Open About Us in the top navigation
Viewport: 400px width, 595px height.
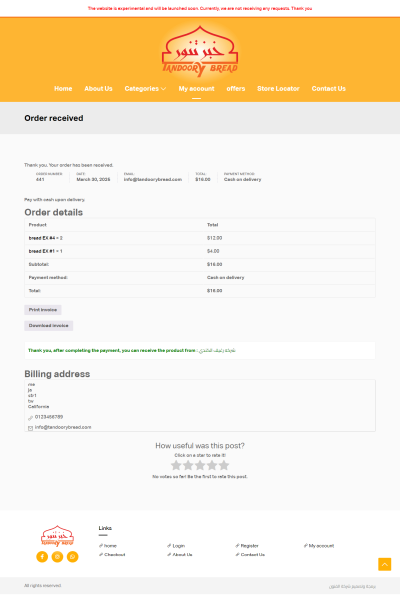(x=98, y=88)
